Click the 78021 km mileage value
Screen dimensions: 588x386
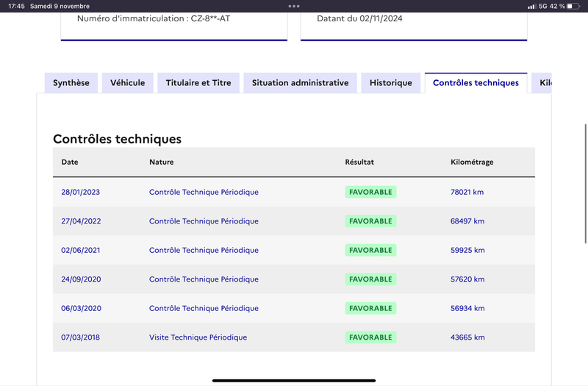click(x=467, y=192)
